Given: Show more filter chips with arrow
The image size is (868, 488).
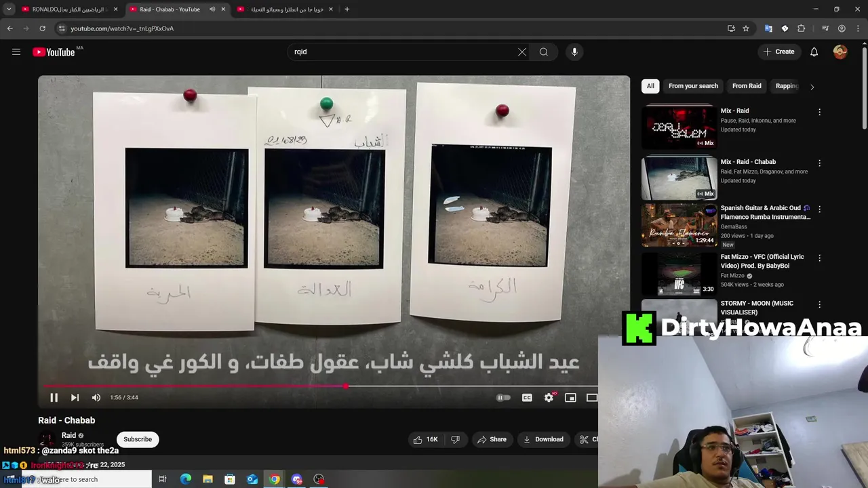Looking at the screenshot, I should point(812,87).
